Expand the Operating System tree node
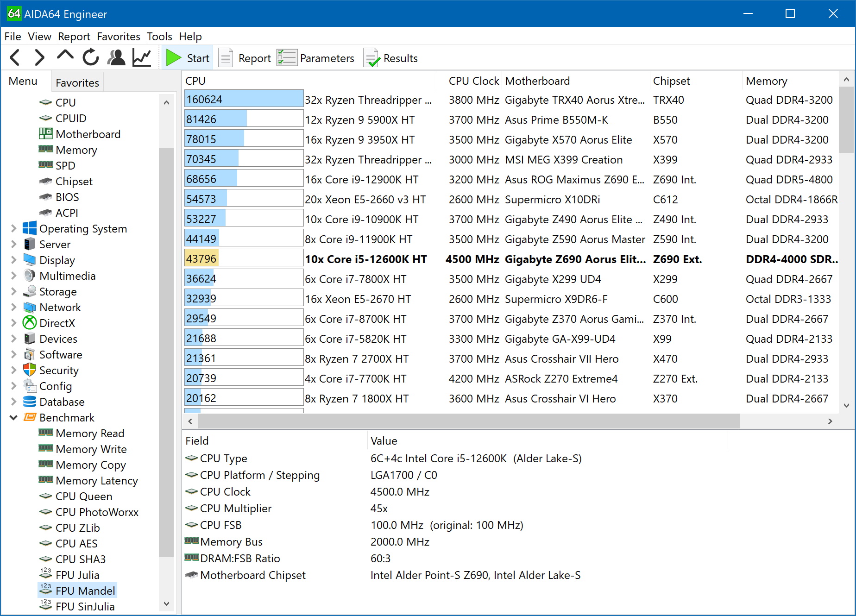 (x=13, y=228)
